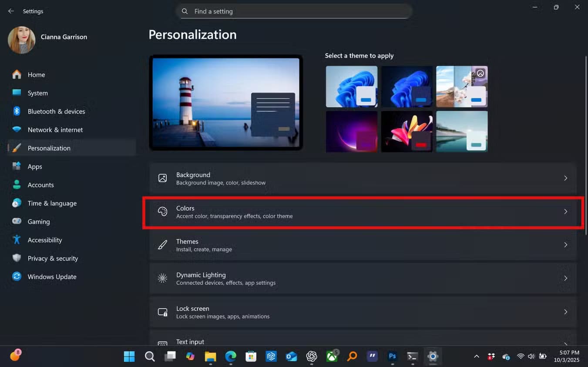Image resolution: width=588 pixels, height=367 pixels.
Task: Apply the purple glow dark theme
Action: click(x=352, y=131)
